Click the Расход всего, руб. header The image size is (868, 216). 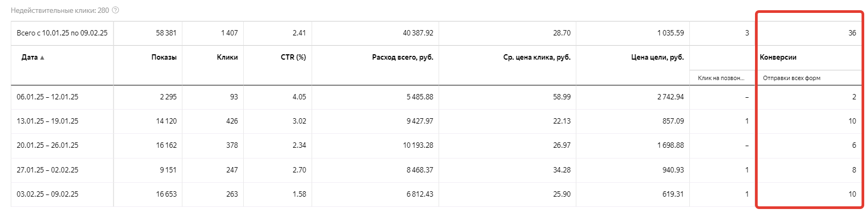click(x=403, y=57)
